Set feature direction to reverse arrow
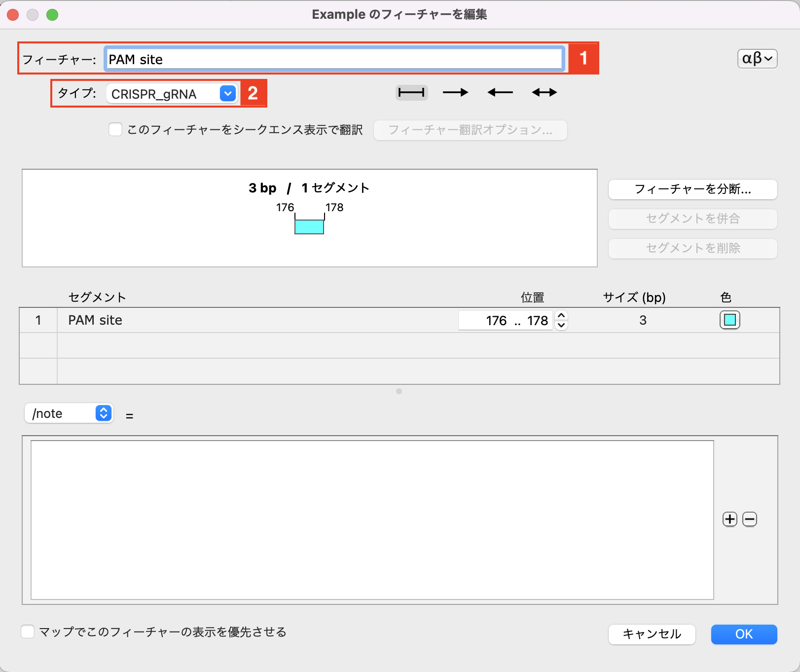 [499, 92]
